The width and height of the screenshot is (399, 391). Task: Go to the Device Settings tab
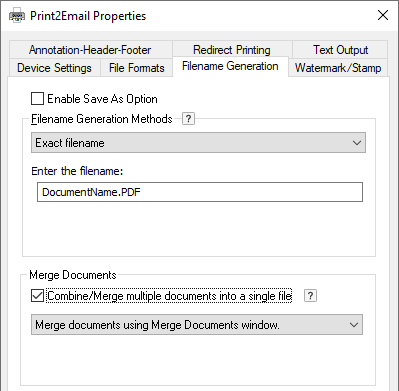coord(54,68)
